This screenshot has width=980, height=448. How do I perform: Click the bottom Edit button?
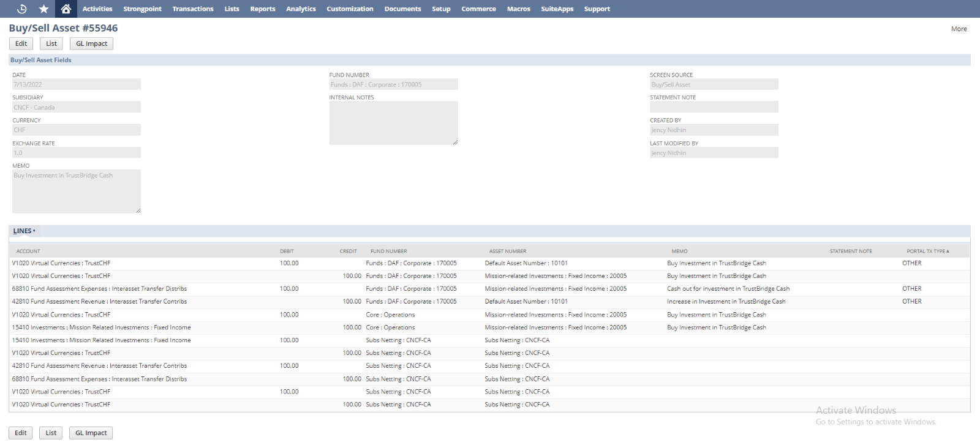click(x=21, y=433)
